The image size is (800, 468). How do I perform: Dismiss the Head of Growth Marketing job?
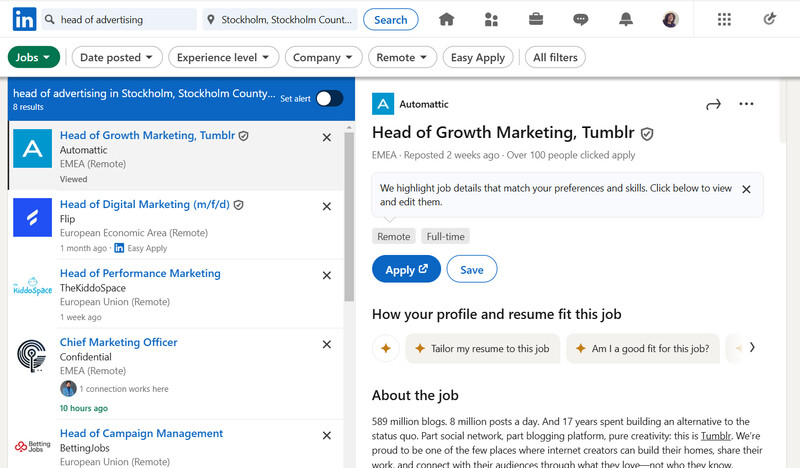click(x=327, y=137)
